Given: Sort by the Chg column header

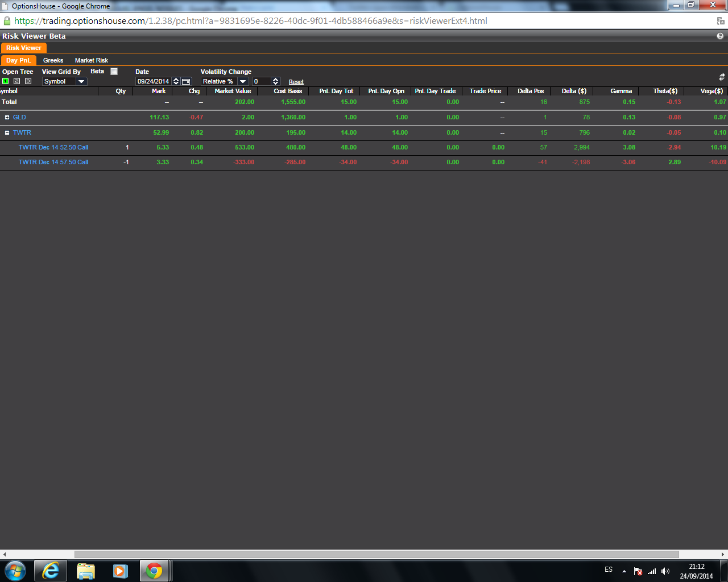Looking at the screenshot, I should coord(194,91).
